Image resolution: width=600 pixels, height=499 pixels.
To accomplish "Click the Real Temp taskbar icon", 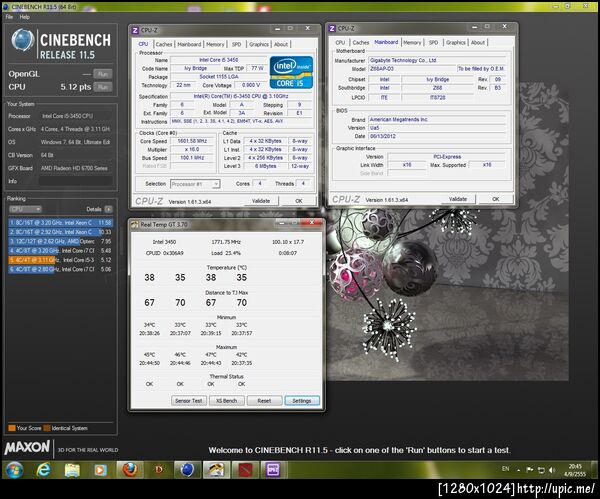I will pyautogui.click(x=216, y=470).
